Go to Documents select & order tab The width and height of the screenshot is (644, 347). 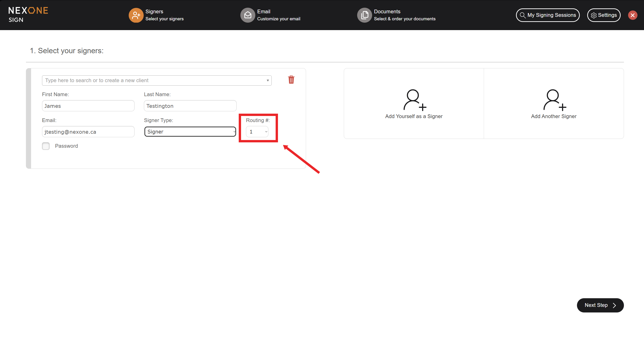pyautogui.click(x=404, y=15)
